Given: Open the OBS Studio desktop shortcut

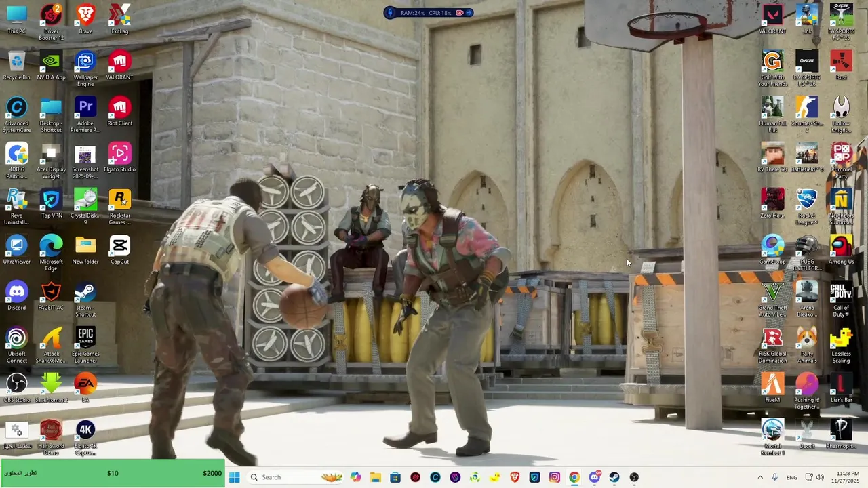Looking at the screenshot, I should (17, 388).
